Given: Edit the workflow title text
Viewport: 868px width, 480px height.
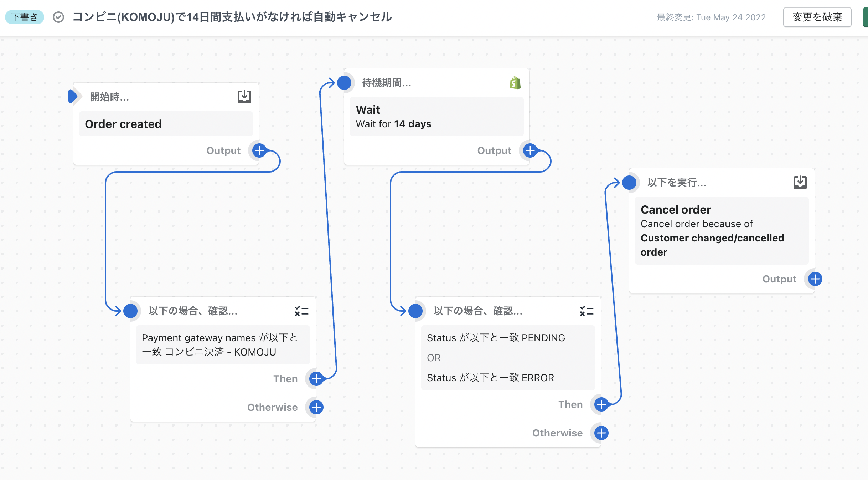Looking at the screenshot, I should tap(232, 17).
